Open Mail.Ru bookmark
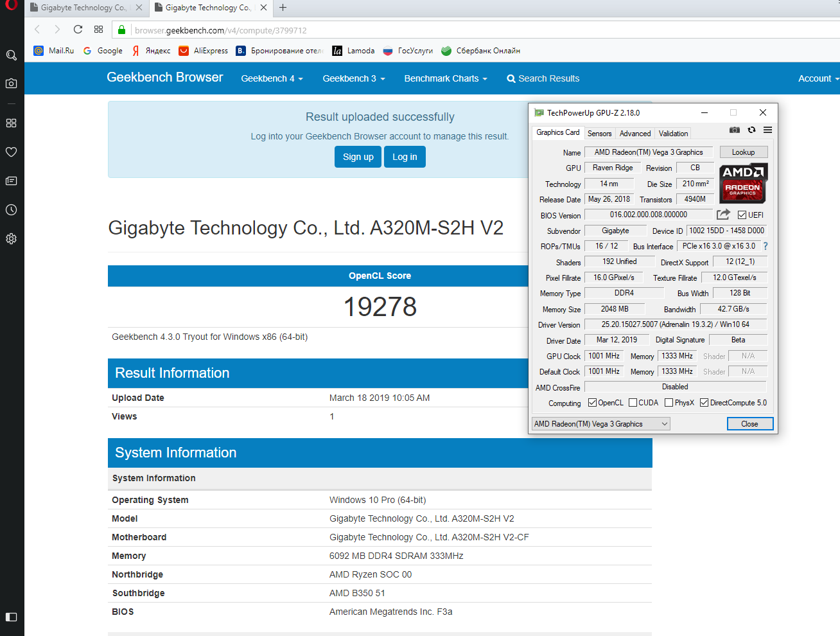This screenshot has height=636, width=840. pos(54,51)
